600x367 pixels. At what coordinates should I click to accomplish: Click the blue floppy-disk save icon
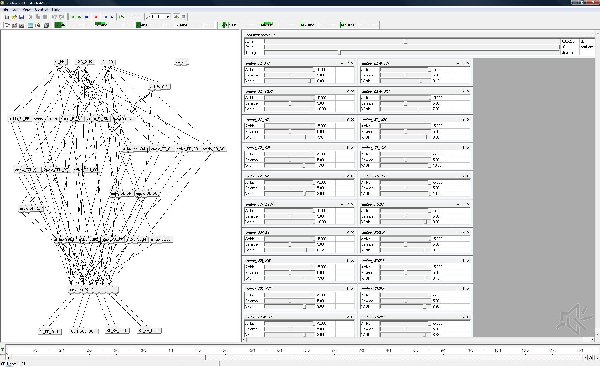pyautogui.click(x=21, y=17)
